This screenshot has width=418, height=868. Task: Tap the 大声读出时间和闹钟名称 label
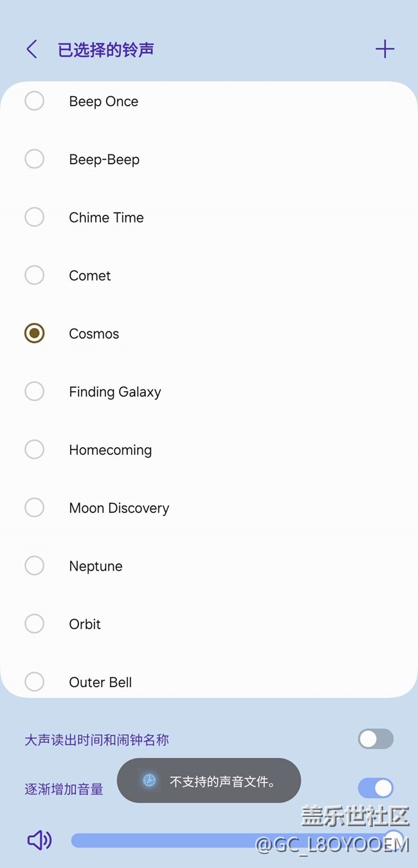tap(96, 740)
